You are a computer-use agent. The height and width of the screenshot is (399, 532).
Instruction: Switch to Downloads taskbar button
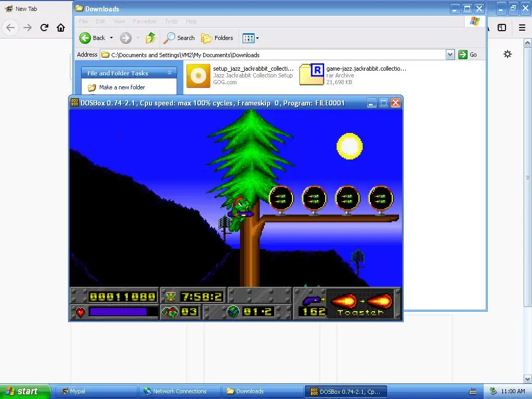pos(262,391)
